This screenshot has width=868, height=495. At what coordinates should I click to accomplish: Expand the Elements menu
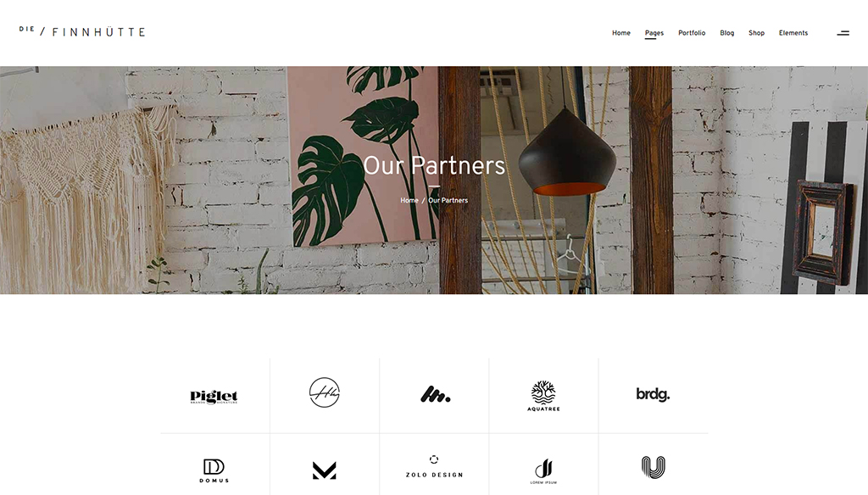click(793, 33)
